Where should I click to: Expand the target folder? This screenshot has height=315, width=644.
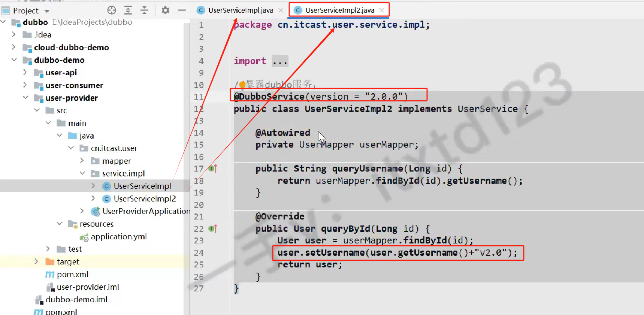click(x=36, y=261)
